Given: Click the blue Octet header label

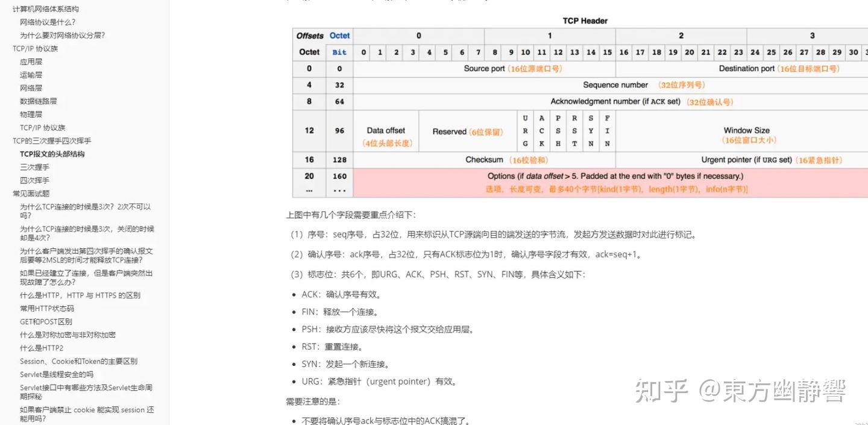Looking at the screenshot, I should coord(339,36).
